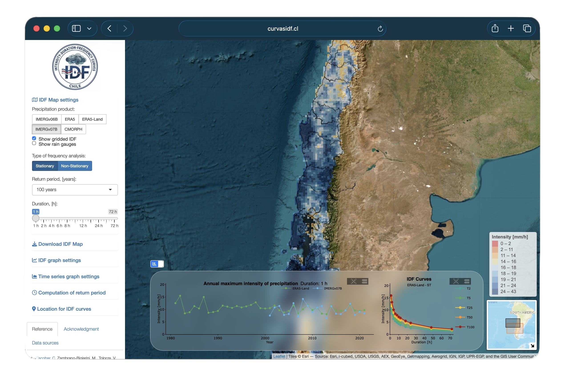Expand the annual maximum chart to fullscreen
Image resolution: width=565 pixels, height=392 pixels.
click(353, 281)
